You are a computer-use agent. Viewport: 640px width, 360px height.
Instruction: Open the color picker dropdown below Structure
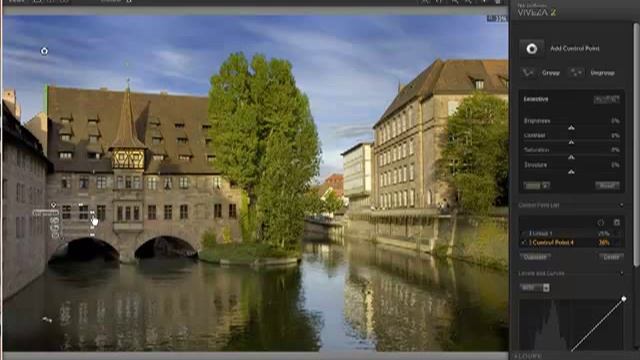(537, 186)
